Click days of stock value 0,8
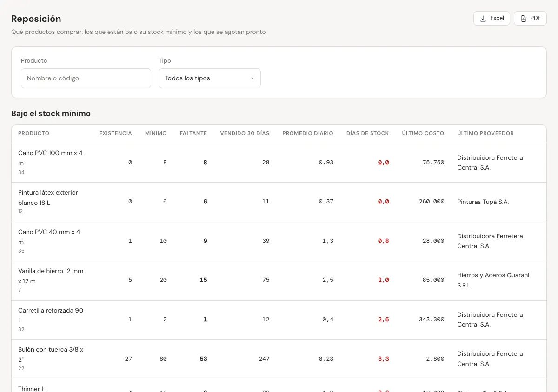558x392 pixels. tap(384, 241)
